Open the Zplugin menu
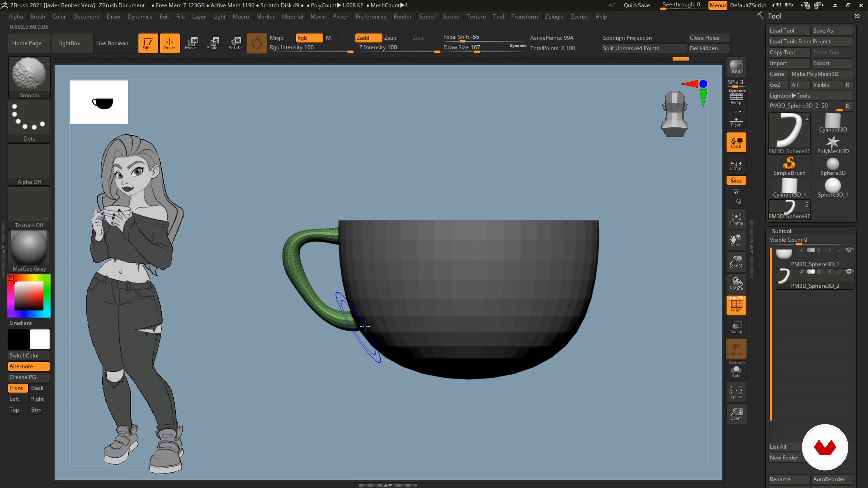Screen dimensions: 868x488 pos(554,16)
